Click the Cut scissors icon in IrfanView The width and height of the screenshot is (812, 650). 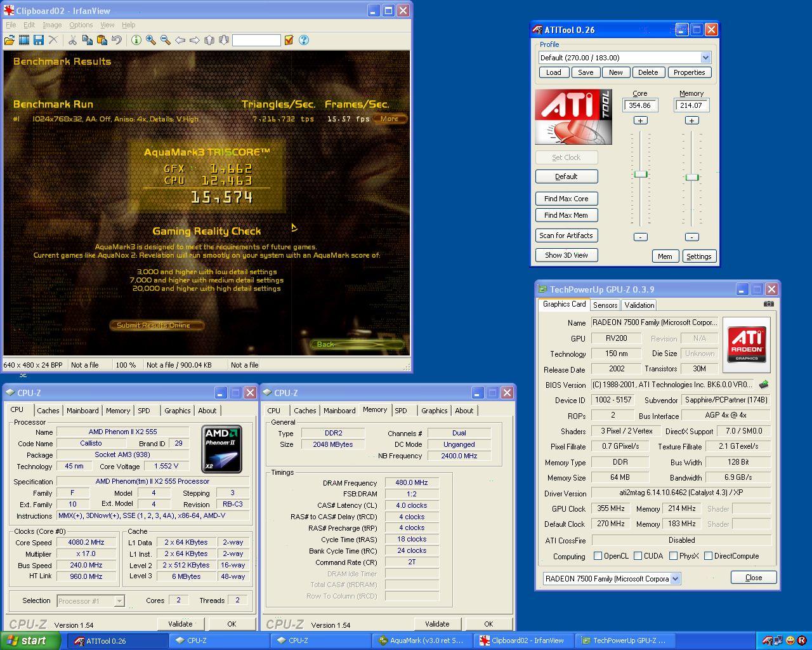[72, 40]
